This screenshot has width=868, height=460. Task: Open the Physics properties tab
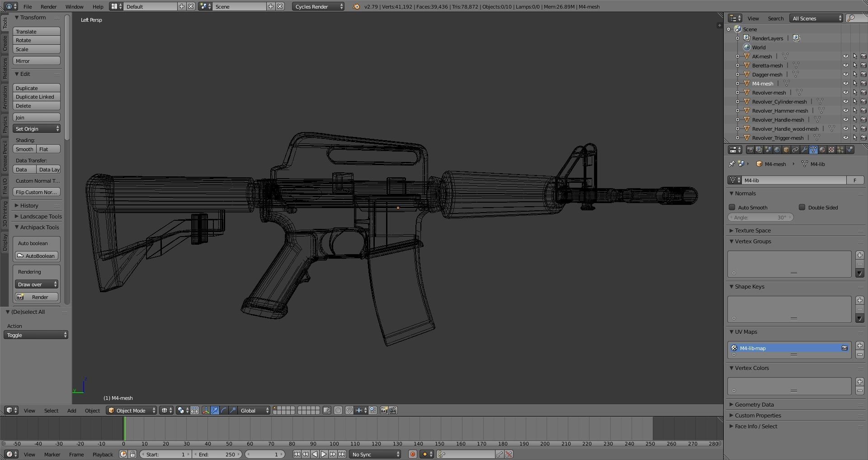click(x=849, y=150)
